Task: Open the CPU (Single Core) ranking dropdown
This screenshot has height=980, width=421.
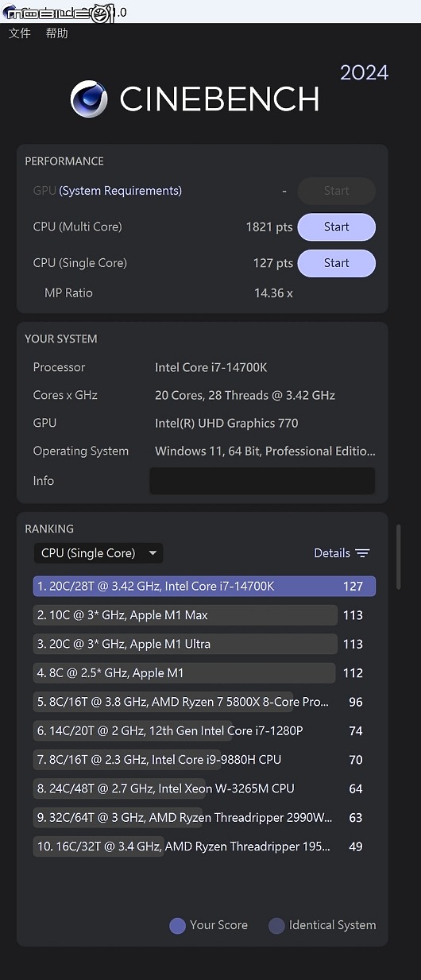Action: tap(98, 553)
